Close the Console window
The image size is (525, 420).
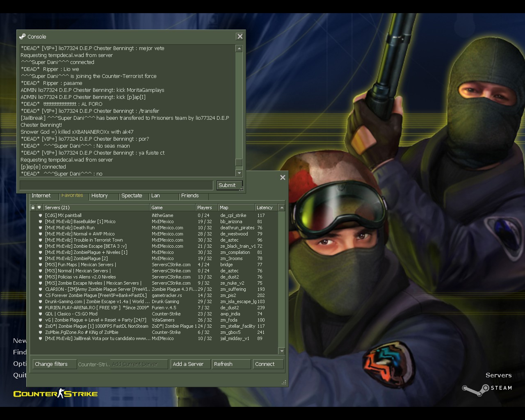click(240, 37)
